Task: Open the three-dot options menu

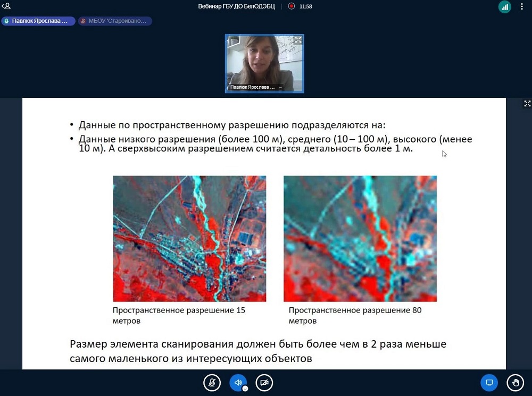Action: click(523, 7)
